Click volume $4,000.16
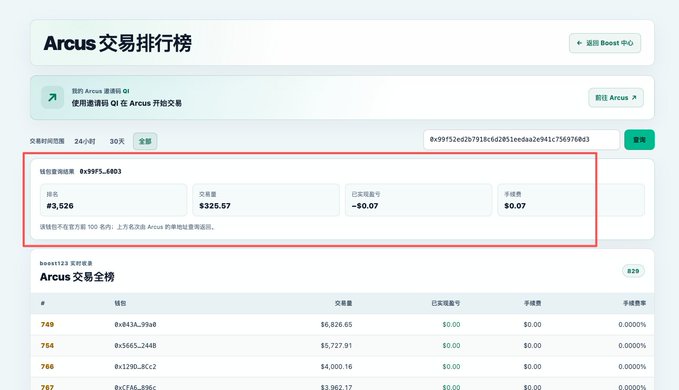This screenshot has width=679, height=390. pyautogui.click(x=336, y=367)
